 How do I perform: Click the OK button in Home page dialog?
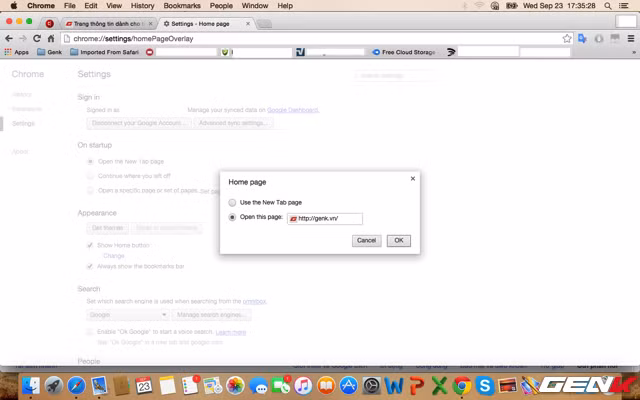coord(398,240)
